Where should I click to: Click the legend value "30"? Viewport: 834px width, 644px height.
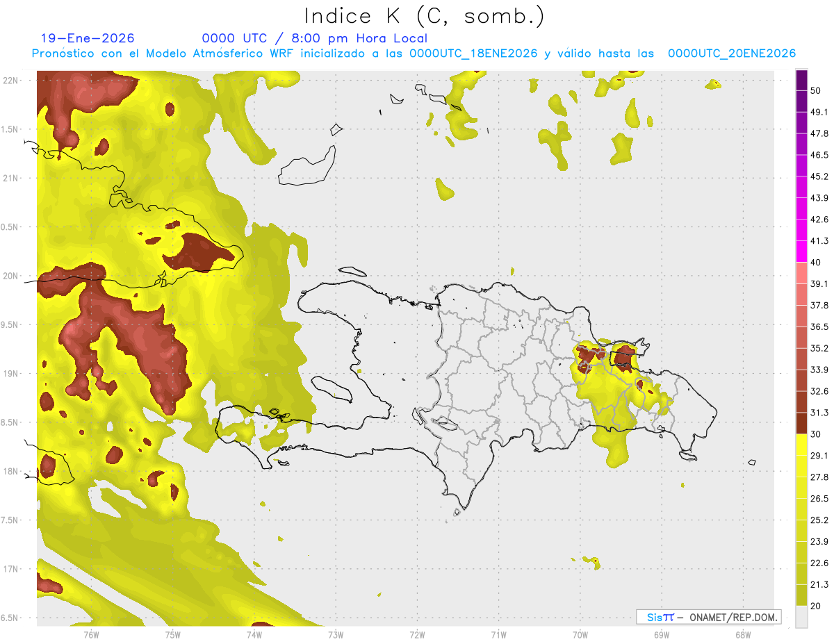point(817,434)
